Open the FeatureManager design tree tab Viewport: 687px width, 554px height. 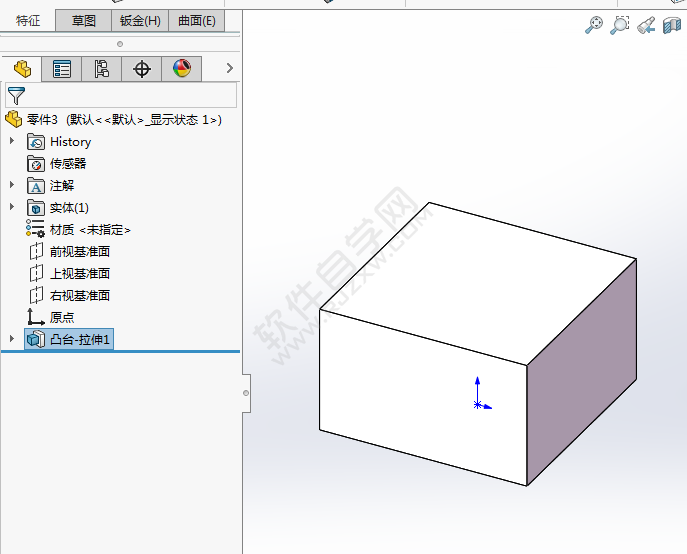point(22,69)
